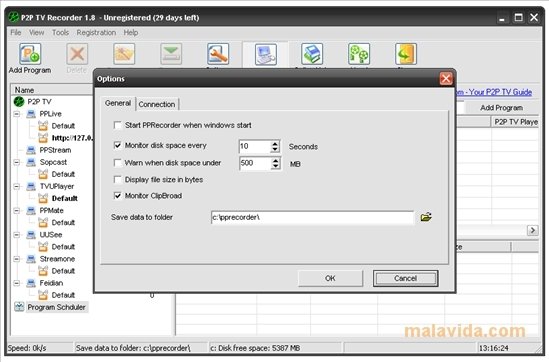The image size is (549, 362).
Task: Increase the MB threshold spinner
Action: (276, 160)
